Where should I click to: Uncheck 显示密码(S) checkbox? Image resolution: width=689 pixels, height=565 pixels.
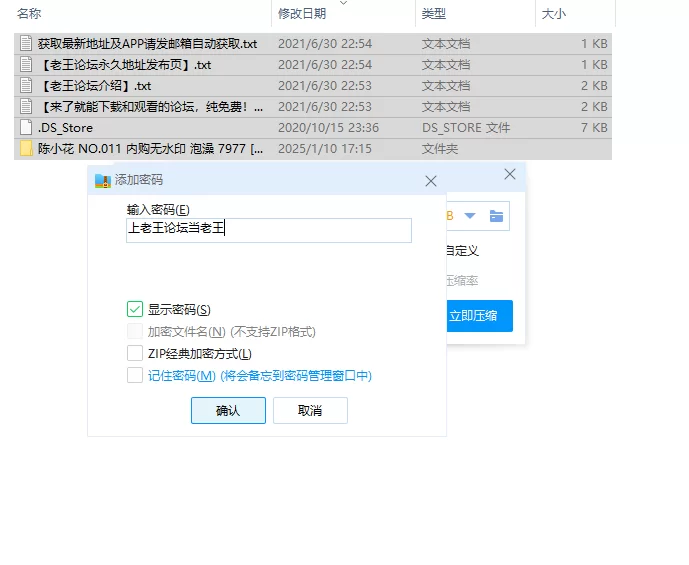135,309
